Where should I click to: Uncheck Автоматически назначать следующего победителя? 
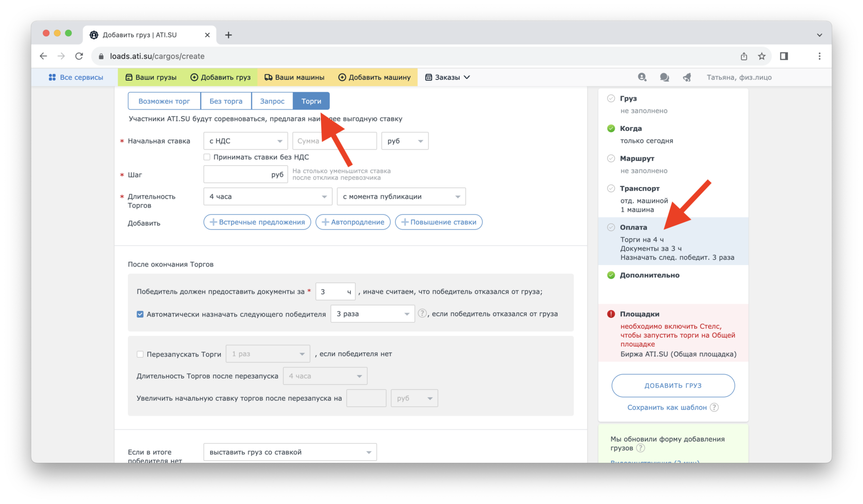pos(140,314)
